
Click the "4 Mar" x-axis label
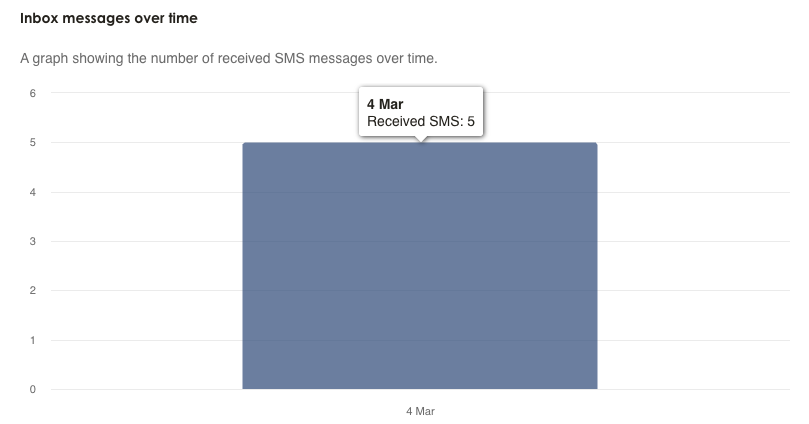(x=420, y=411)
